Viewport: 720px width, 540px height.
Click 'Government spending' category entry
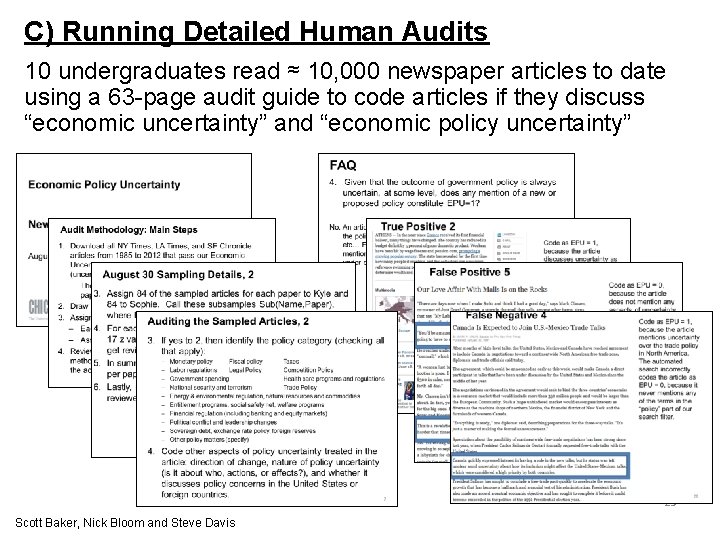[199, 379]
